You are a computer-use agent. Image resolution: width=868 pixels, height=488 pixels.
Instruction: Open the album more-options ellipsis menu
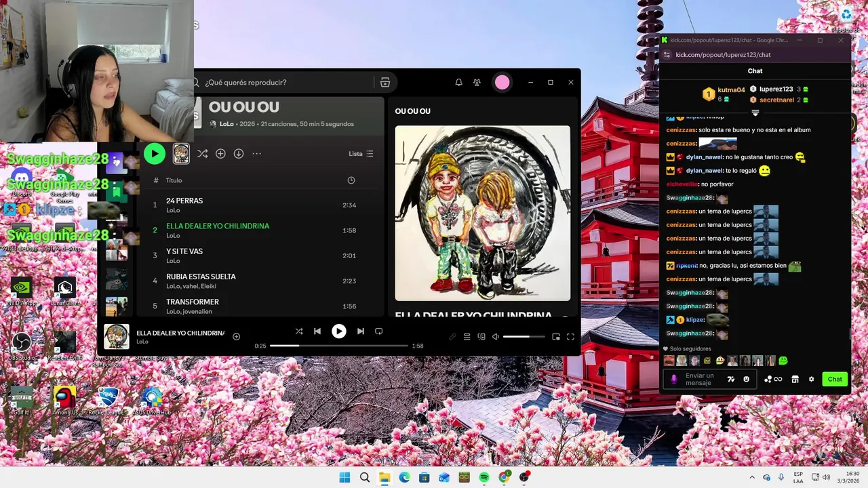257,154
